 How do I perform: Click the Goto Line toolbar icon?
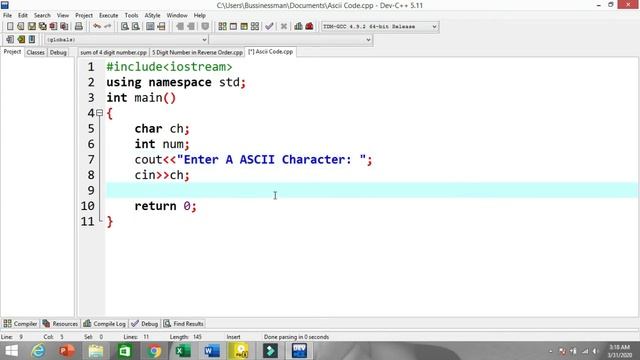[161, 27]
